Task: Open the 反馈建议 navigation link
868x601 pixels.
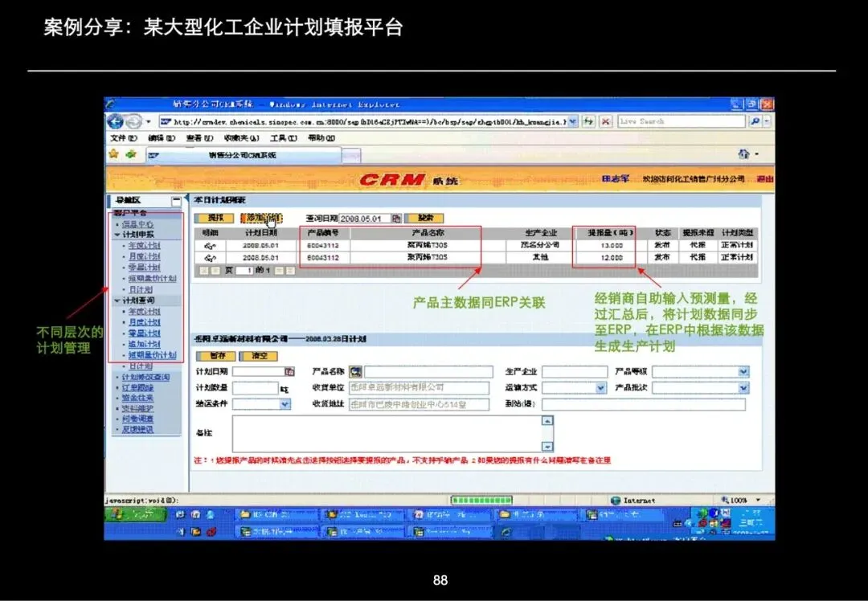Action: [137, 429]
